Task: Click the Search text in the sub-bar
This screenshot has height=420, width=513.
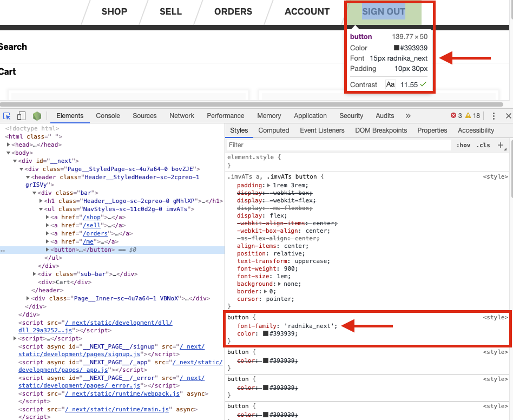Action: pyautogui.click(x=13, y=47)
